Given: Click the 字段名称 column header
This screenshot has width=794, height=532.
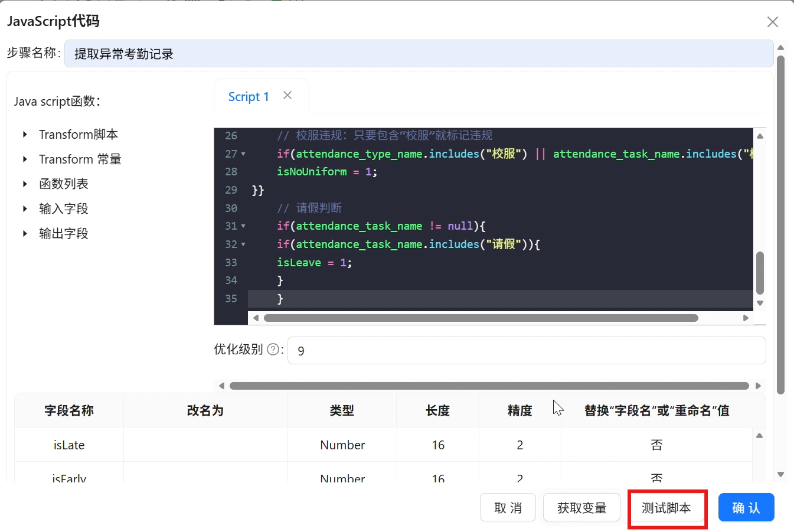Looking at the screenshot, I should click(x=69, y=410).
